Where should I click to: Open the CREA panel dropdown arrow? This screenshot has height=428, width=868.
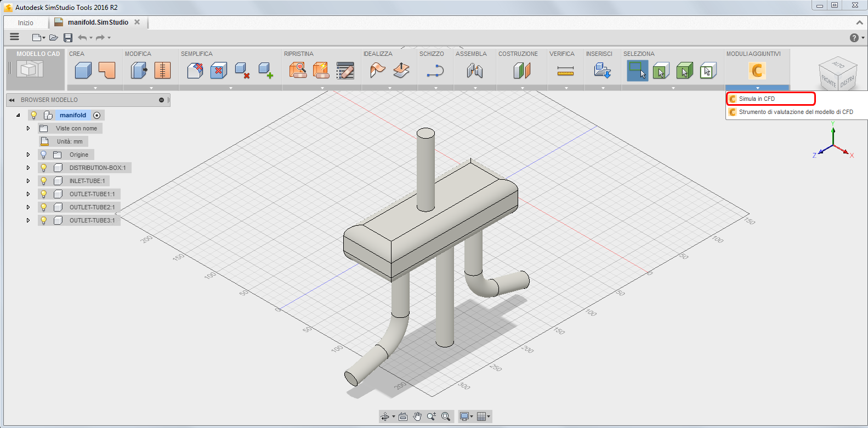click(95, 88)
